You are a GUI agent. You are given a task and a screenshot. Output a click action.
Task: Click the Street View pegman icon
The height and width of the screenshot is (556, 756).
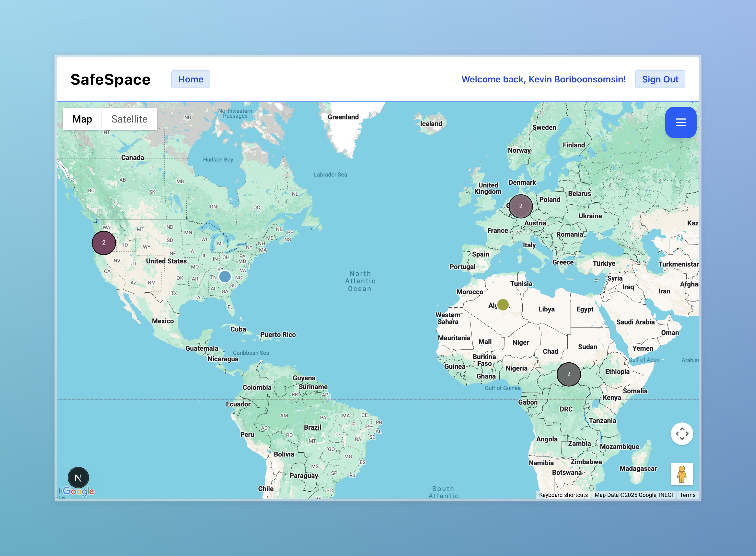tap(682, 474)
